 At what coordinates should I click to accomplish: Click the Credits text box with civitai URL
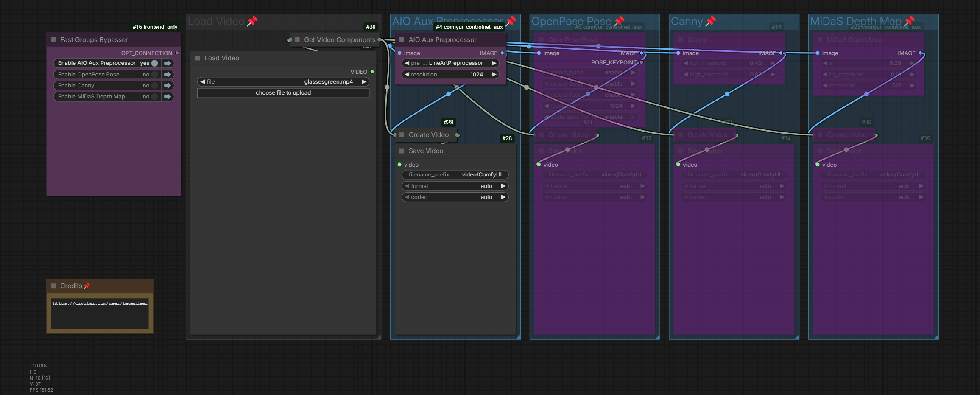[100, 314]
